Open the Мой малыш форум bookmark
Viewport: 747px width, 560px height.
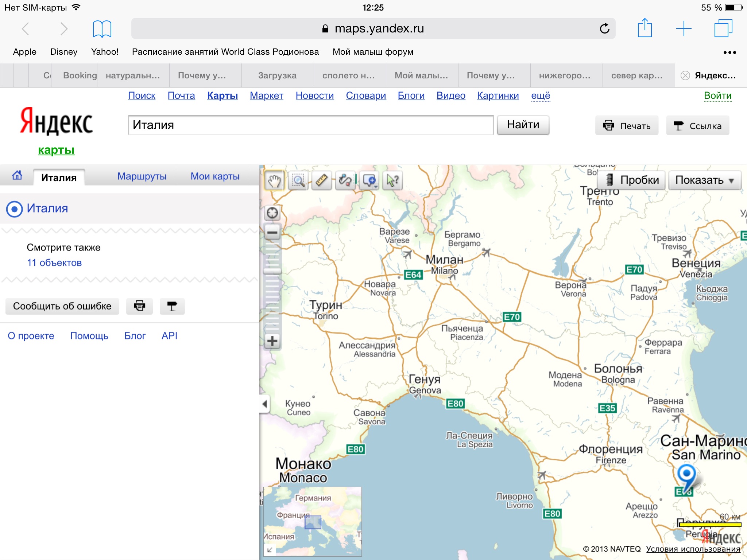(x=373, y=52)
